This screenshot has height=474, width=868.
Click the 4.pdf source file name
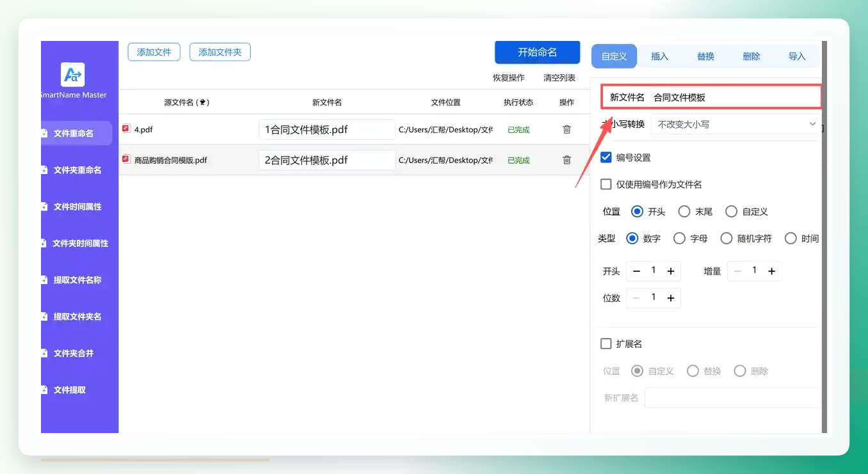[143, 130]
